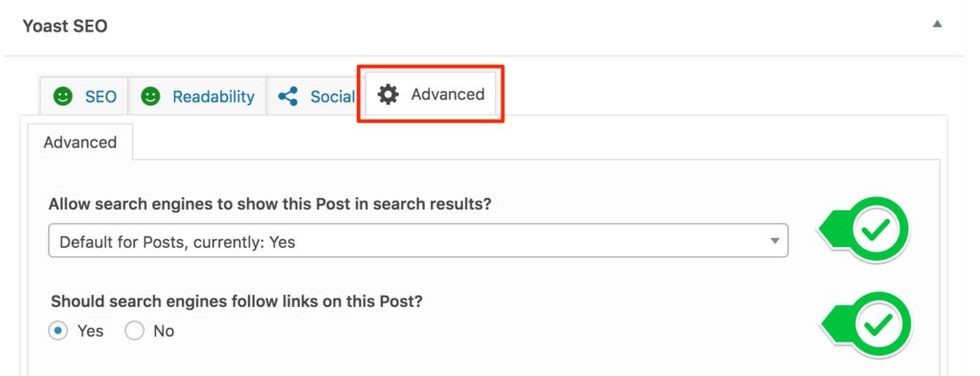Image resolution: width=980 pixels, height=376 pixels.
Task: Open the Advanced tab with gear
Action: [431, 95]
